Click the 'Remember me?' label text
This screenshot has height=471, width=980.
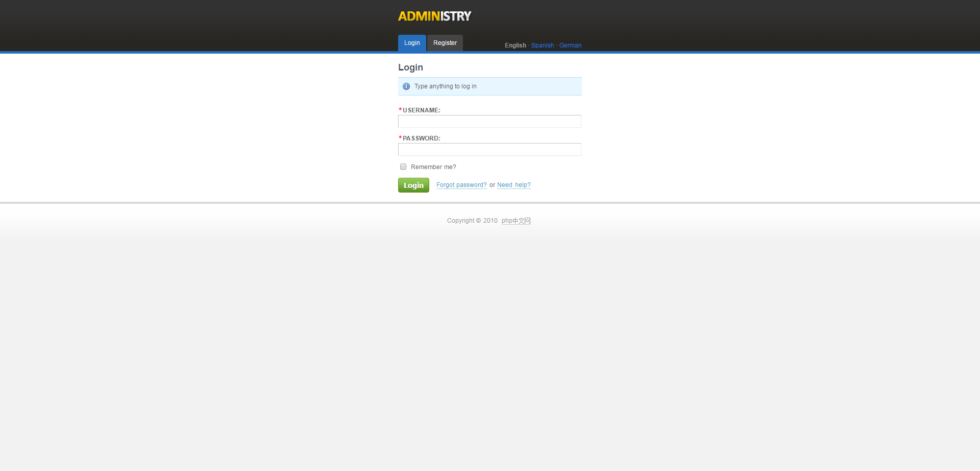click(x=433, y=167)
